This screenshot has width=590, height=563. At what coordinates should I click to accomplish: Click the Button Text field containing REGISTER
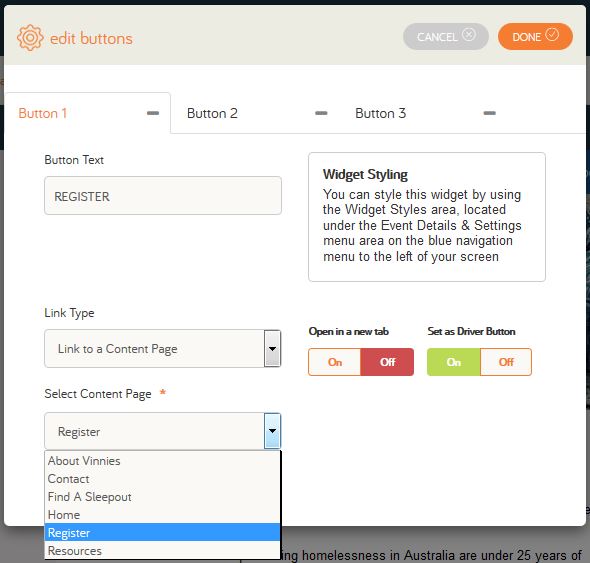click(163, 196)
